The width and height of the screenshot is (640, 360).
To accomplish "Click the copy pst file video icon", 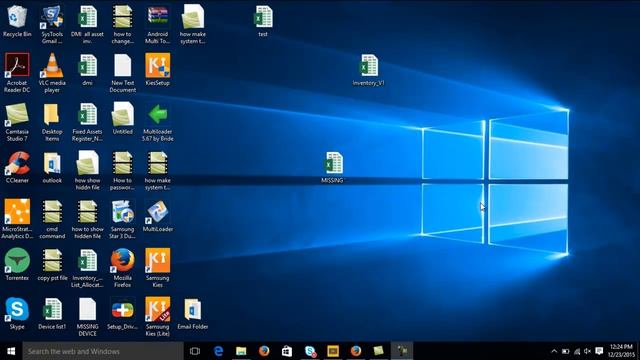I will pos(52,264).
